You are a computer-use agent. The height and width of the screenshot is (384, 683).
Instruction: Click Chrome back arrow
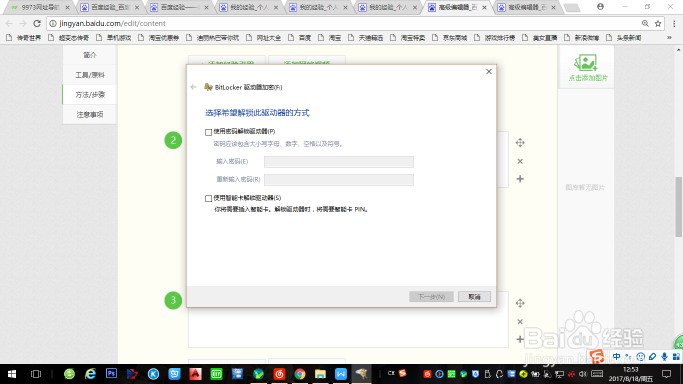[x=9, y=24]
